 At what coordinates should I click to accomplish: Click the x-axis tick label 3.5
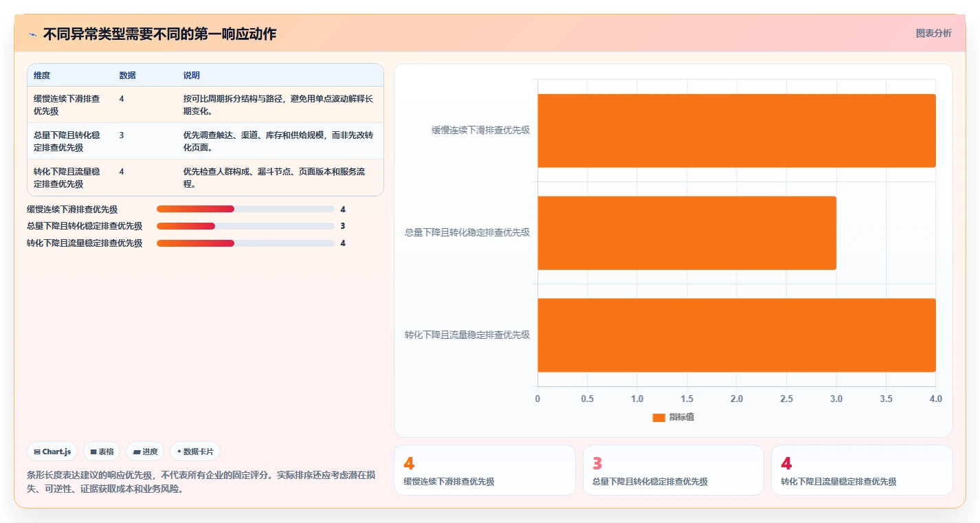[886, 399]
